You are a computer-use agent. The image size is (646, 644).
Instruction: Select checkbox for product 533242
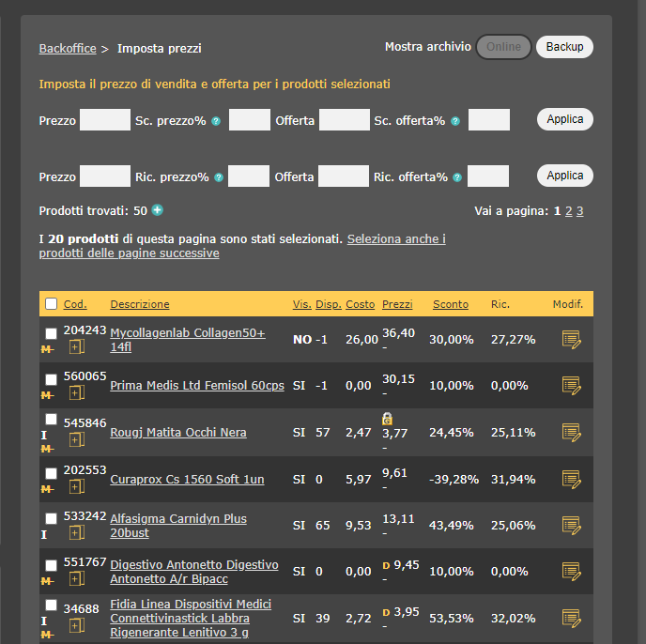tap(52, 518)
